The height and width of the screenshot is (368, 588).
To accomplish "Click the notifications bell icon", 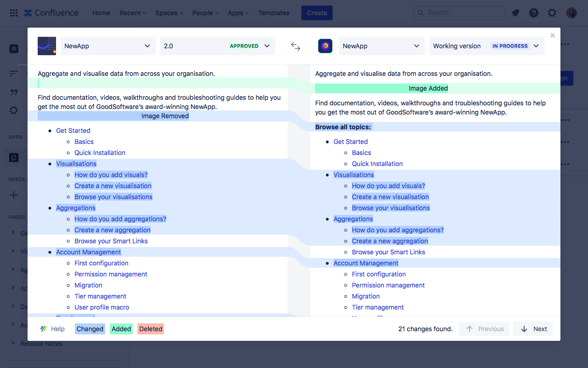I will coord(515,12).
